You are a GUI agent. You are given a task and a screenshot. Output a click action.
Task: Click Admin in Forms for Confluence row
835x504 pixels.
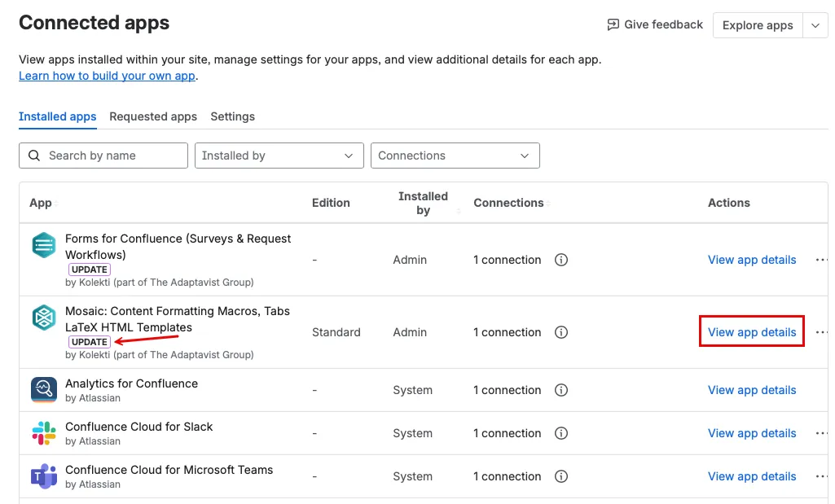(x=410, y=260)
